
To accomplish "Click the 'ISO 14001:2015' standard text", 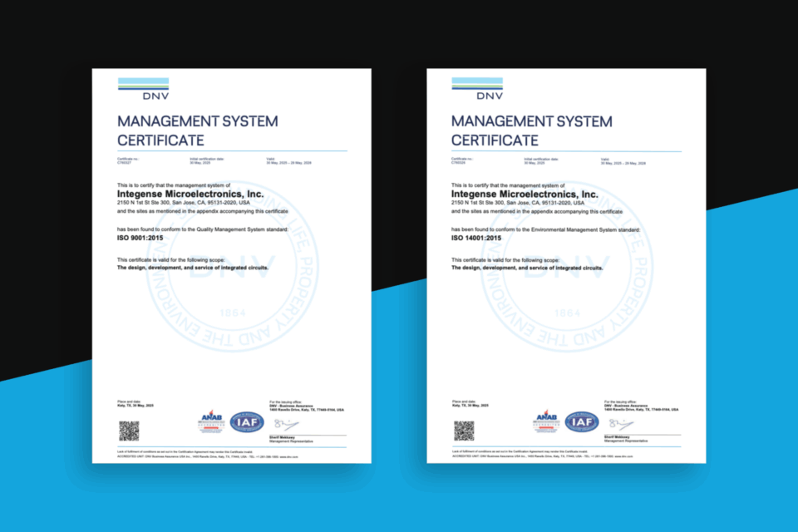I will click(475, 238).
